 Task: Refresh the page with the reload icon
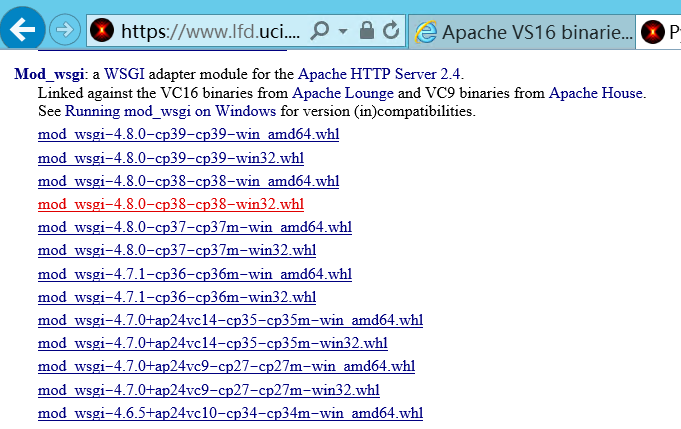pos(391,30)
